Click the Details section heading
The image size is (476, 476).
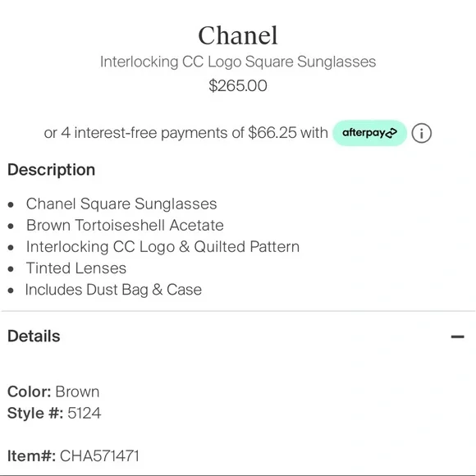34,336
